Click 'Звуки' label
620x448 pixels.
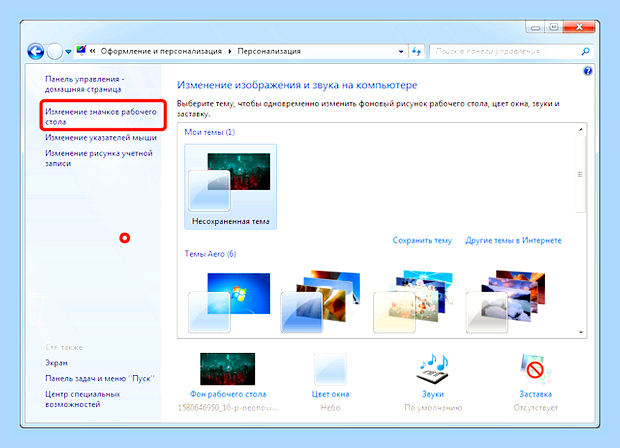[x=433, y=394]
